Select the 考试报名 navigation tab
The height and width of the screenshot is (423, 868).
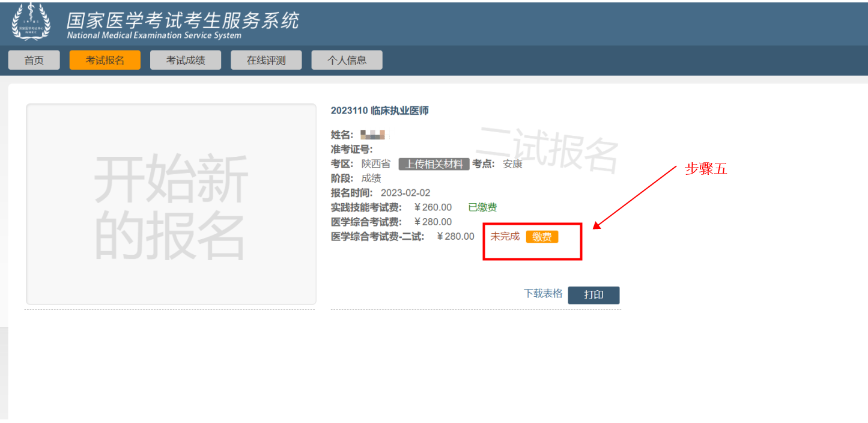pyautogui.click(x=105, y=60)
